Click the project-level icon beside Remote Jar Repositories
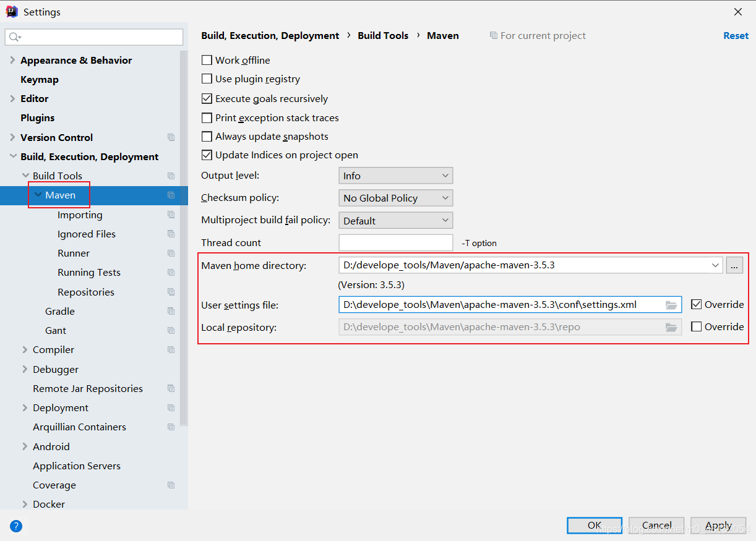756x541 pixels. pos(171,388)
